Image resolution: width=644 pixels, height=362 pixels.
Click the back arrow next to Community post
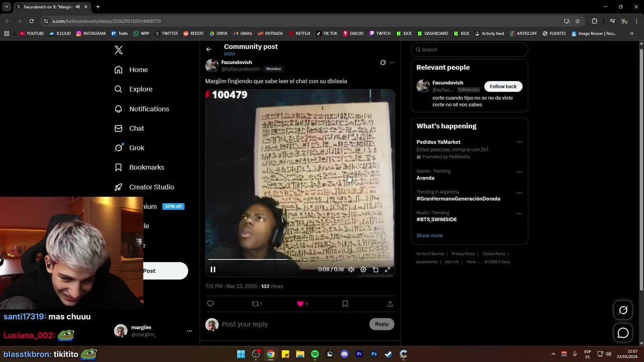209,49
